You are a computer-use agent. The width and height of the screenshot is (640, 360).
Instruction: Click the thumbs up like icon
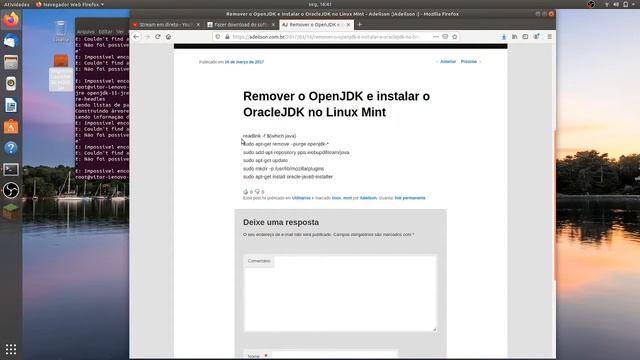coord(245,191)
